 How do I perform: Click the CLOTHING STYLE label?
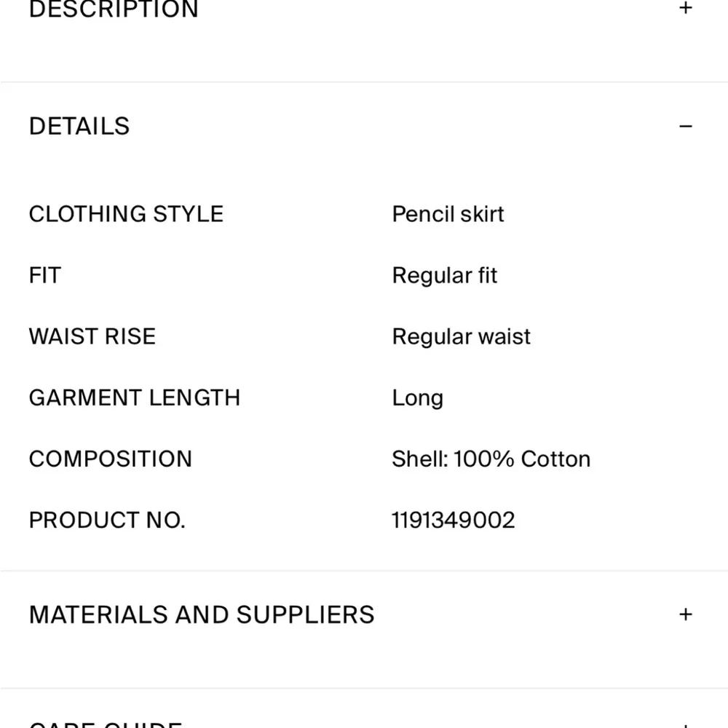point(126,214)
